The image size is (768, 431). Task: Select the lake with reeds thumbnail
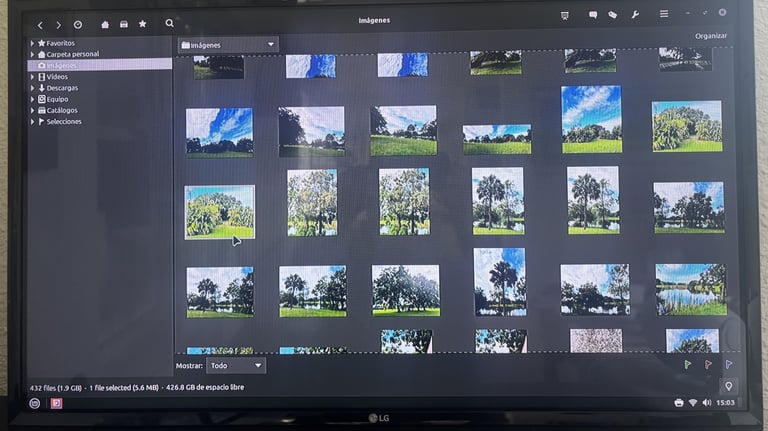(691, 289)
